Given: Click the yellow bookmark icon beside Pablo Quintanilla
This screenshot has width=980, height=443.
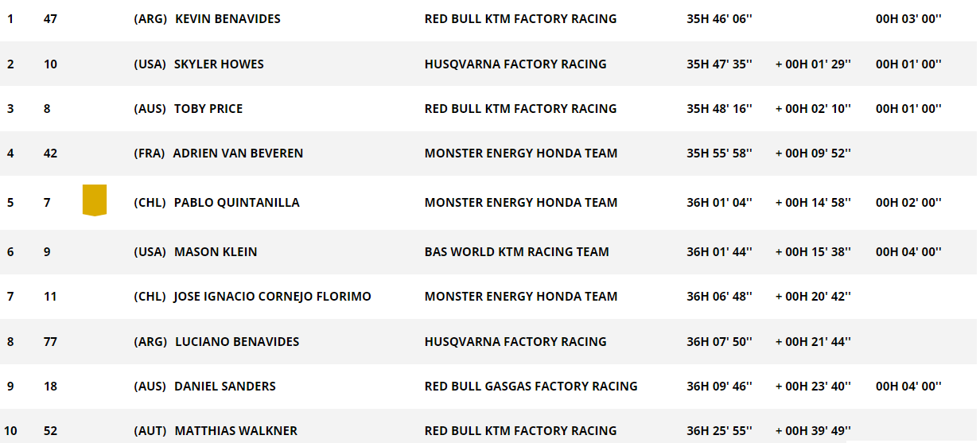Looking at the screenshot, I should [95, 200].
